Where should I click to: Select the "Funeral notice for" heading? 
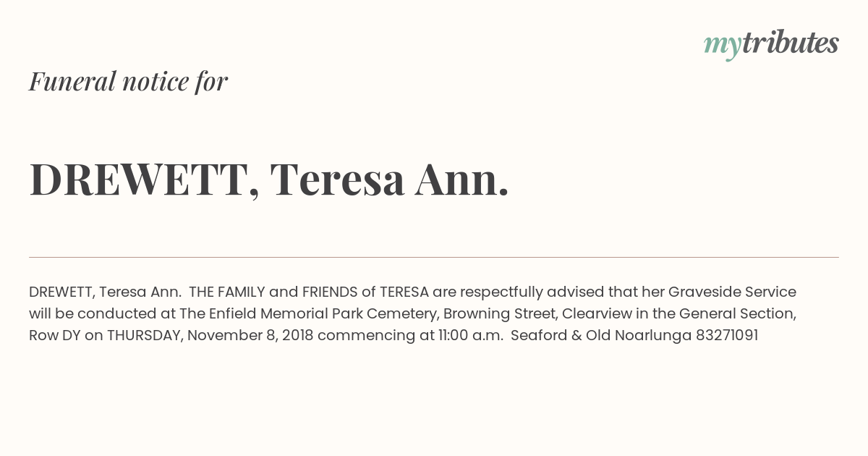click(x=128, y=81)
